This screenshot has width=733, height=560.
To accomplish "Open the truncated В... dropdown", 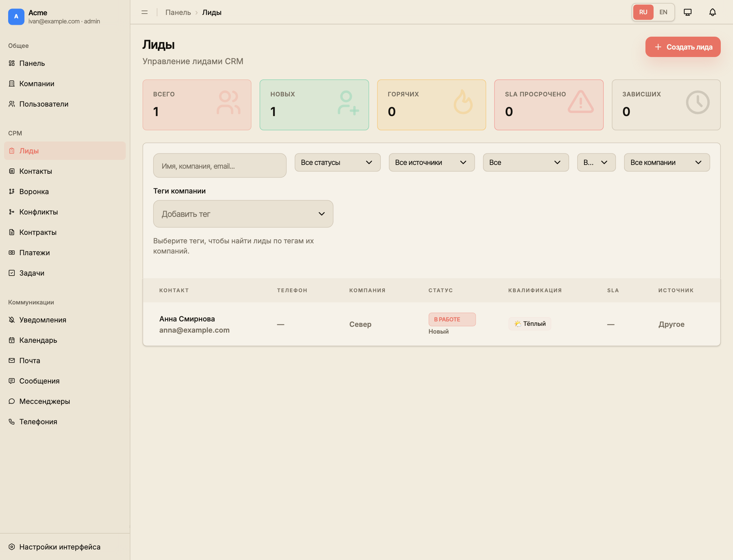I will coord(596,162).
